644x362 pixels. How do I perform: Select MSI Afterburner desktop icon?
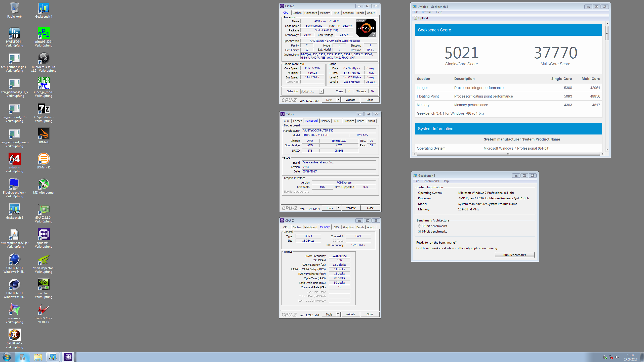(44, 186)
